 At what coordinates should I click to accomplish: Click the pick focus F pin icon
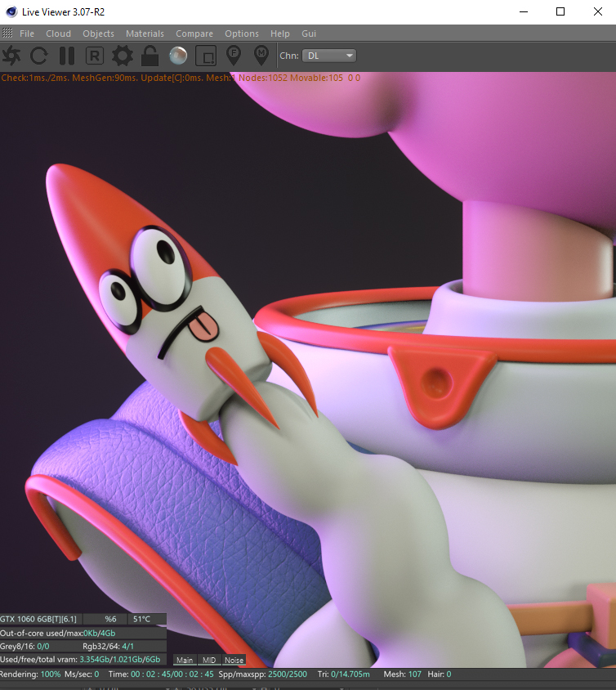pyautogui.click(x=234, y=56)
